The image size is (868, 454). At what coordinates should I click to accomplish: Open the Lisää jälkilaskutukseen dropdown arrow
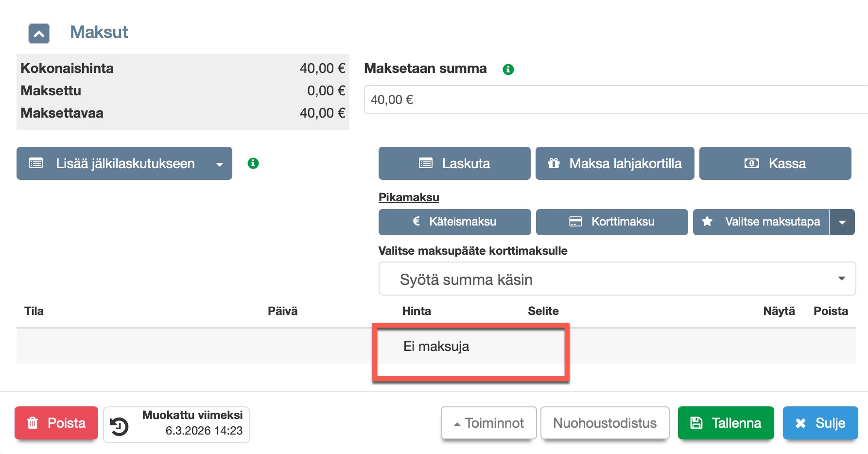(x=220, y=164)
